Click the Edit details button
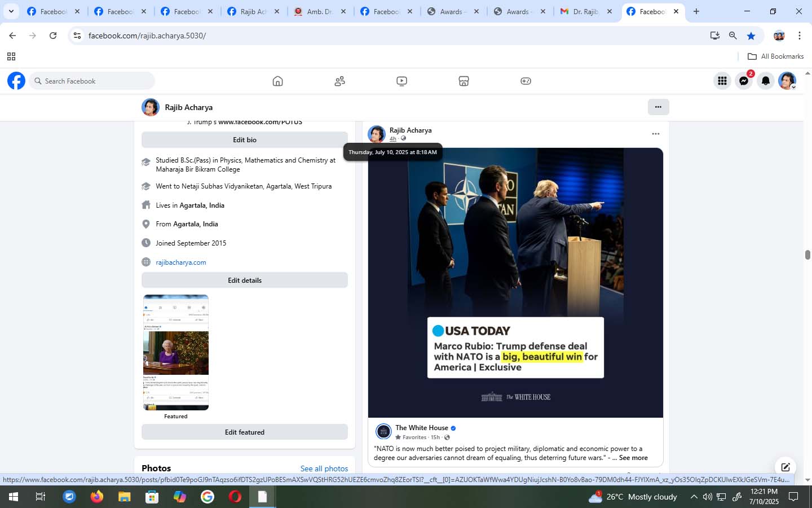812x508 pixels. (245, 280)
